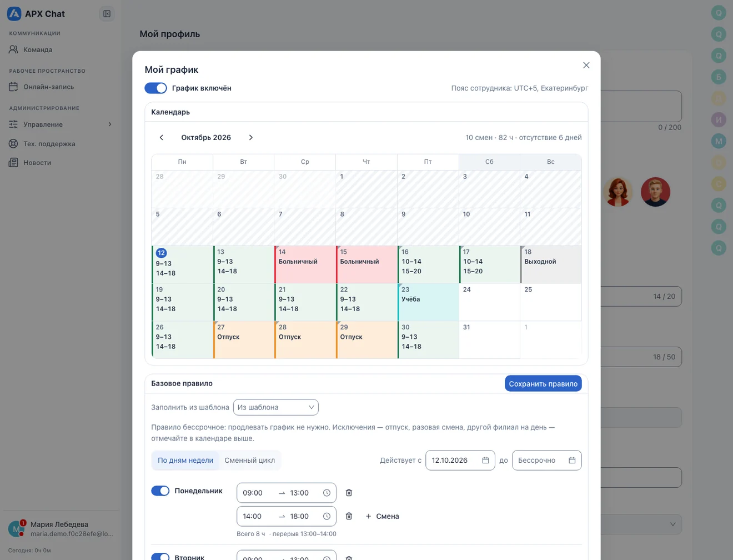Click woman avatar thumbnail in background profile

click(x=618, y=192)
